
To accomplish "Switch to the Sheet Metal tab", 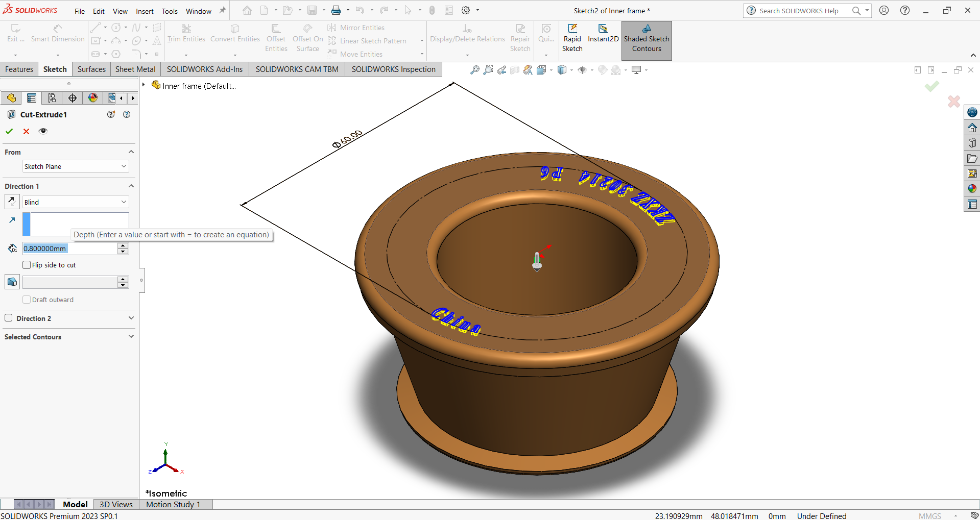I will click(135, 69).
